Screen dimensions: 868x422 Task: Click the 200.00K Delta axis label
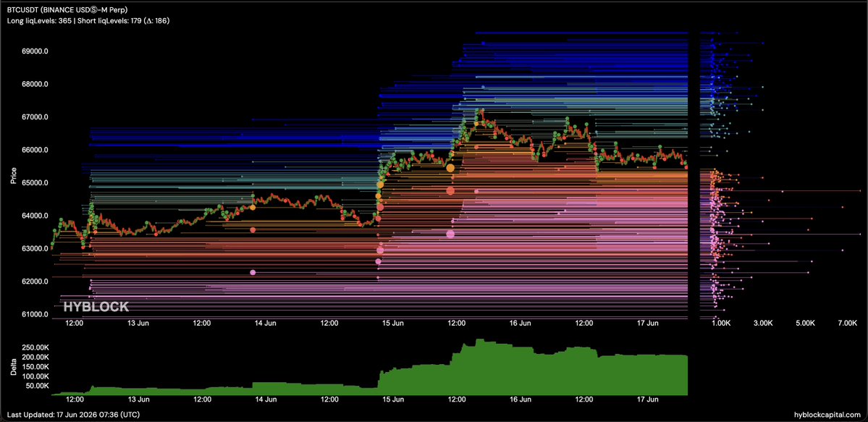pos(35,357)
